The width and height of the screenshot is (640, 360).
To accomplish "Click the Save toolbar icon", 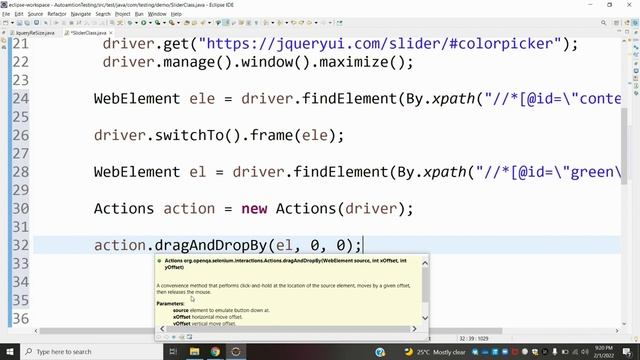I will coord(19,23).
